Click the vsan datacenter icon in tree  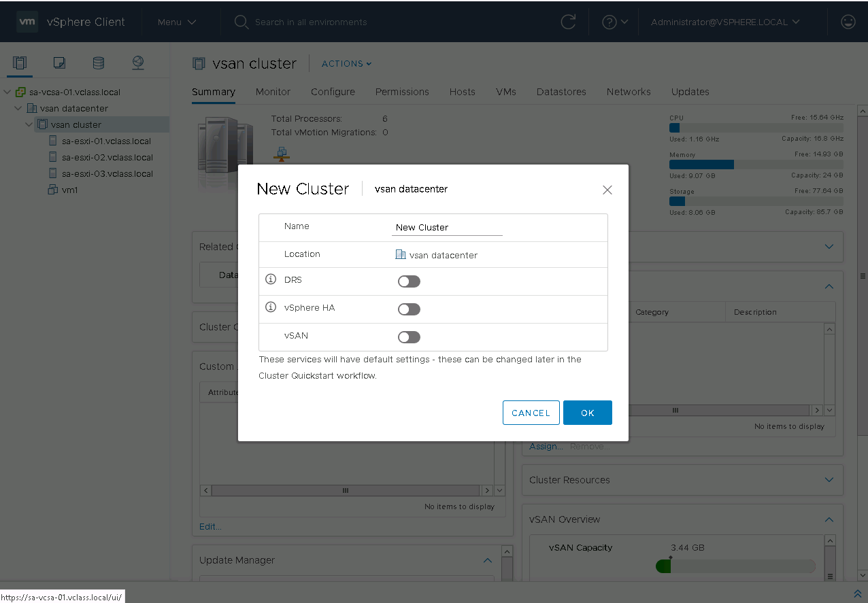[x=32, y=108]
